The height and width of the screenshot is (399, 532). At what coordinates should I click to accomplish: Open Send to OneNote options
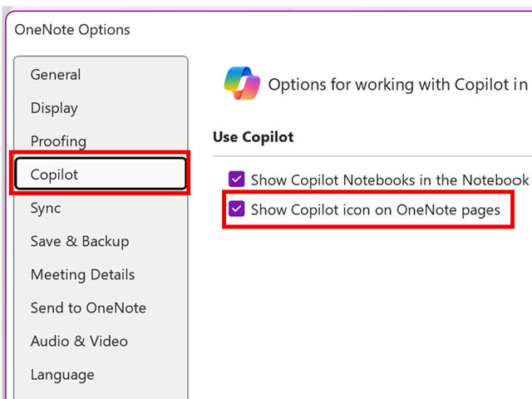[88, 308]
